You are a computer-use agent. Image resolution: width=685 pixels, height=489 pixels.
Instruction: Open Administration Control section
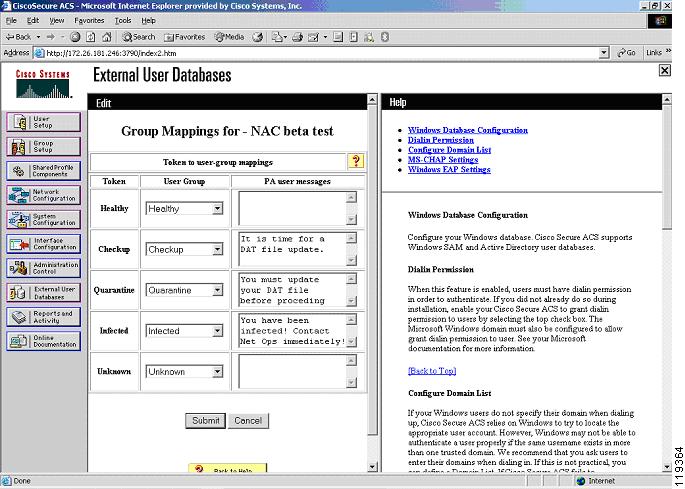point(44,268)
